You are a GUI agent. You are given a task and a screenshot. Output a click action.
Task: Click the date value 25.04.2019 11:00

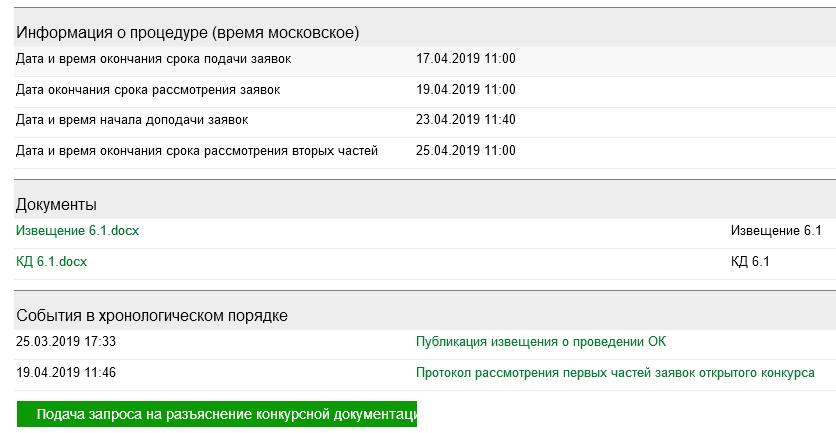[x=465, y=151]
